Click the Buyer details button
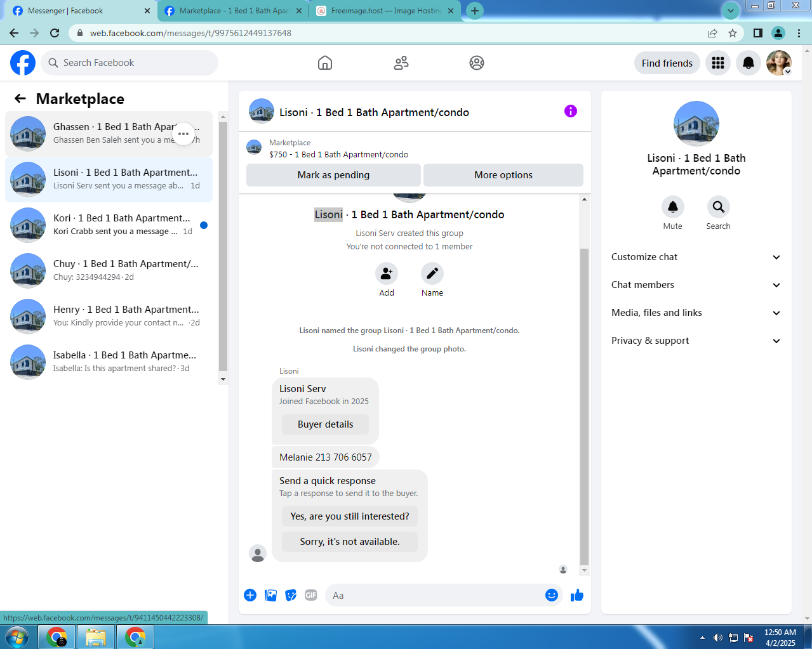The image size is (812, 649). [325, 424]
